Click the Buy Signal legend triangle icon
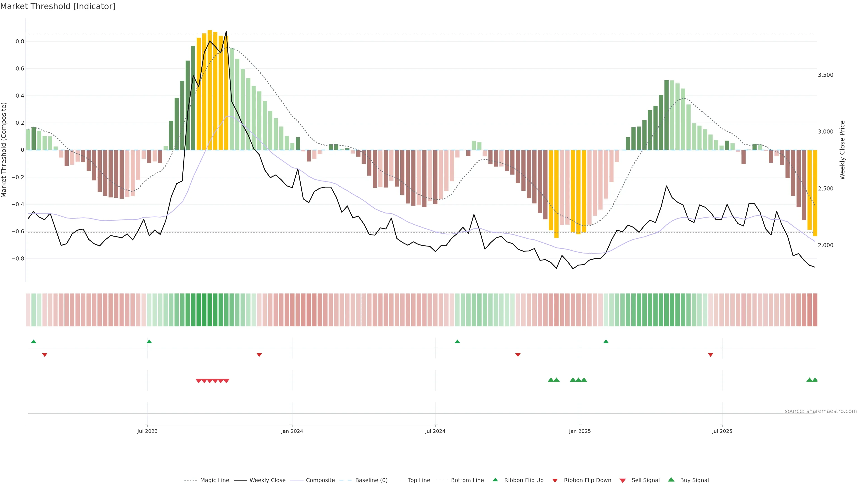This screenshot has height=488, width=868. pos(671,480)
